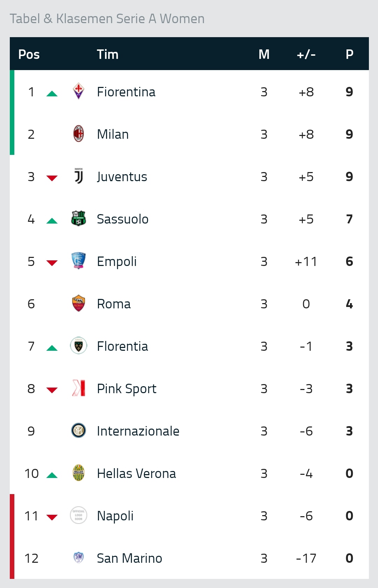Viewport: 378px width, 588px height.
Task: Click green up arrow beside Fiorentina
Action: [52, 93]
